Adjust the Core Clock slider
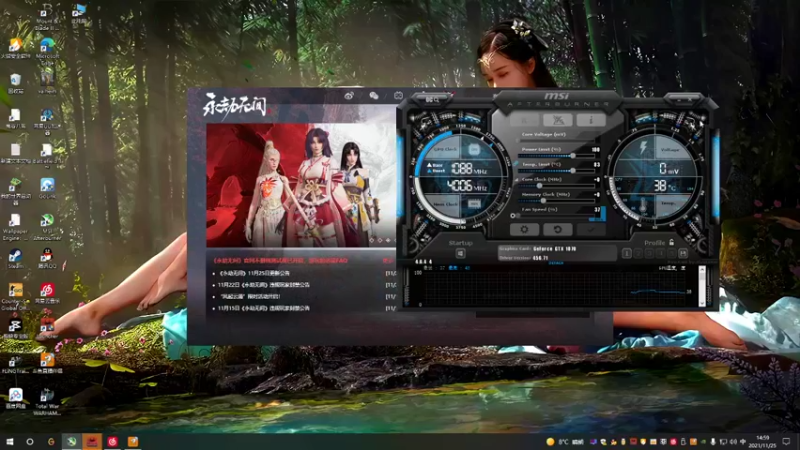Image resolution: width=800 pixels, height=450 pixels. pyautogui.click(x=555, y=186)
